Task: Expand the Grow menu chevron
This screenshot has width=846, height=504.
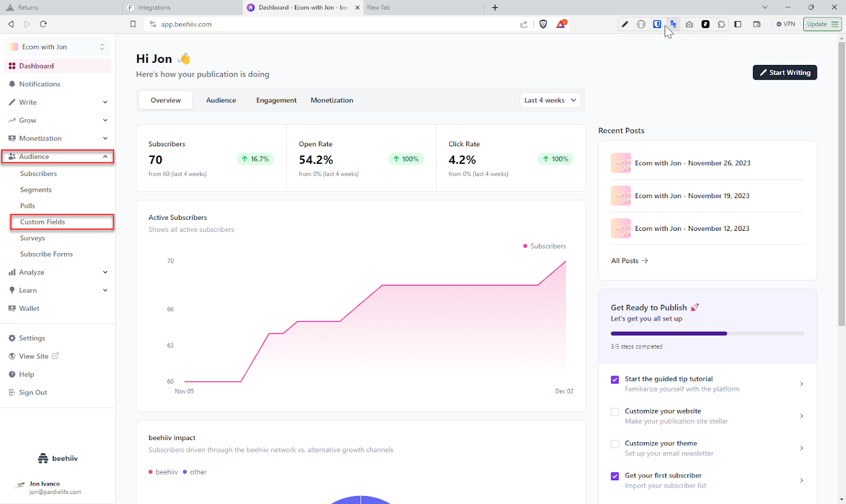Action: tap(105, 120)
